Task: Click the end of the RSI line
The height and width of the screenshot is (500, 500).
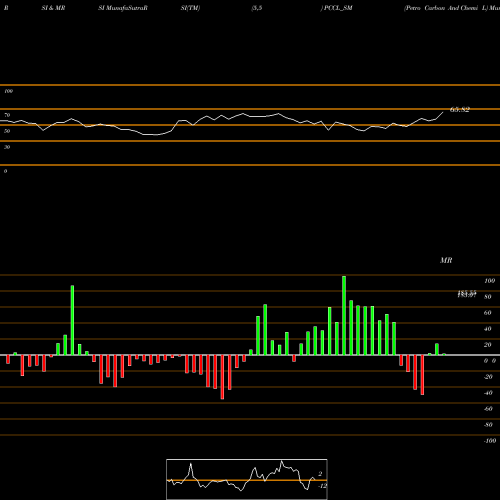Action: (x=443, y=112)
